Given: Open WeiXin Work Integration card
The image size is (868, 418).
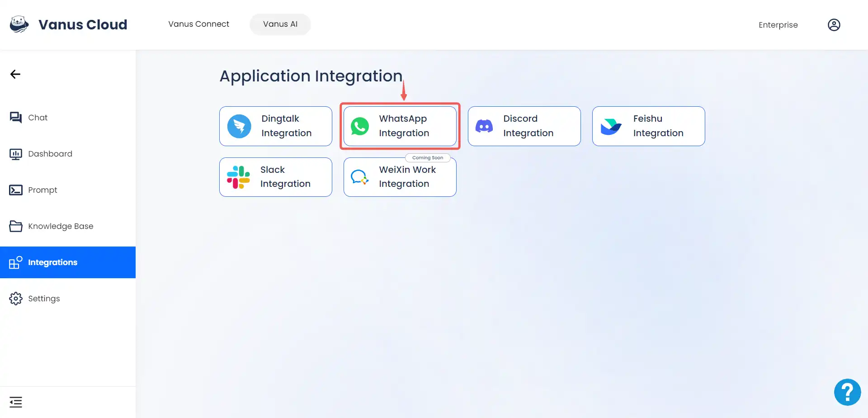Looking at the screenshot, I should 400,177.
